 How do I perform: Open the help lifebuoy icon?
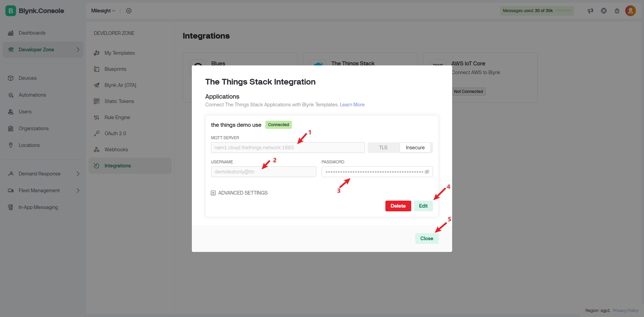click(x=604, y=11)
